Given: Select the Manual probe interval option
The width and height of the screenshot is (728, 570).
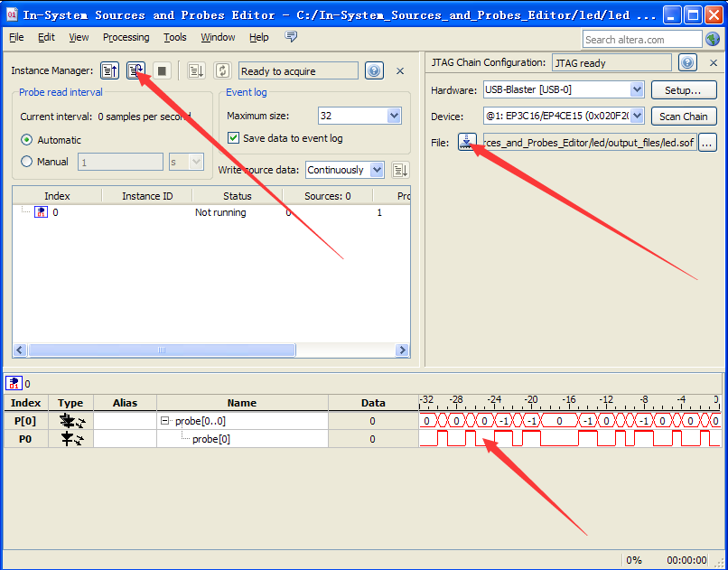Looking at the screenshot, I should tap(27, 162).
